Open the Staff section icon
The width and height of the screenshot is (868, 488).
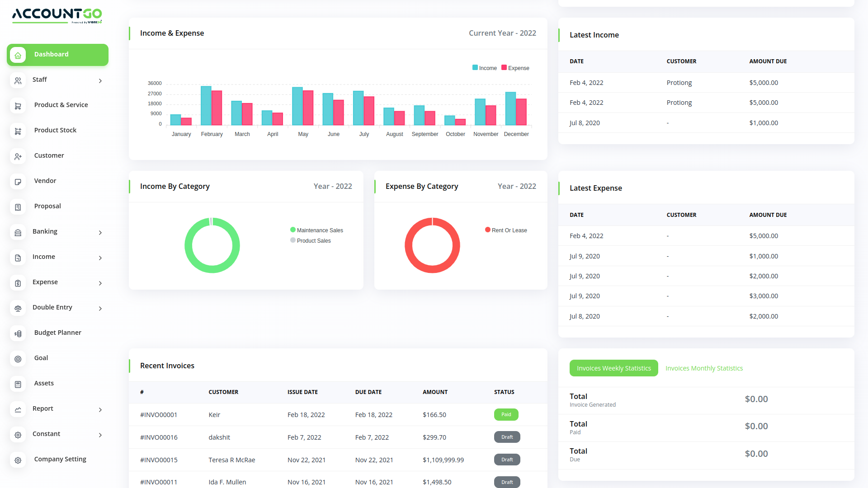[18, 80]
